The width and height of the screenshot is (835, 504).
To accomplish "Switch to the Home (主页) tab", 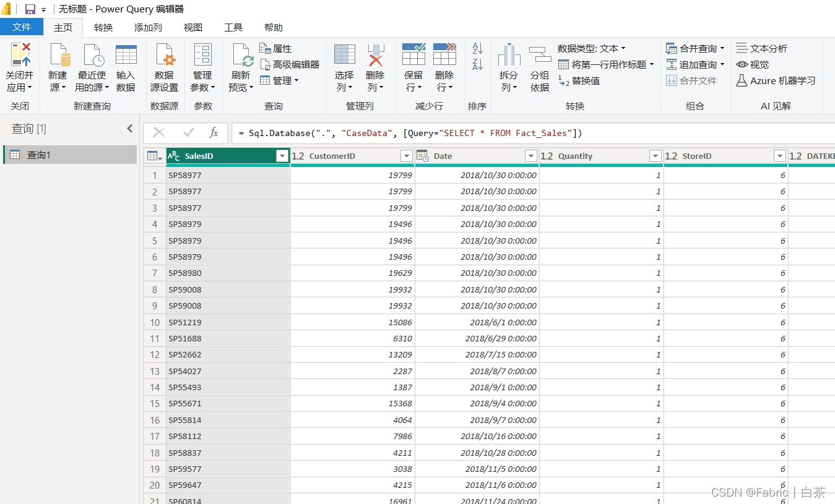I will pos(63,27).
